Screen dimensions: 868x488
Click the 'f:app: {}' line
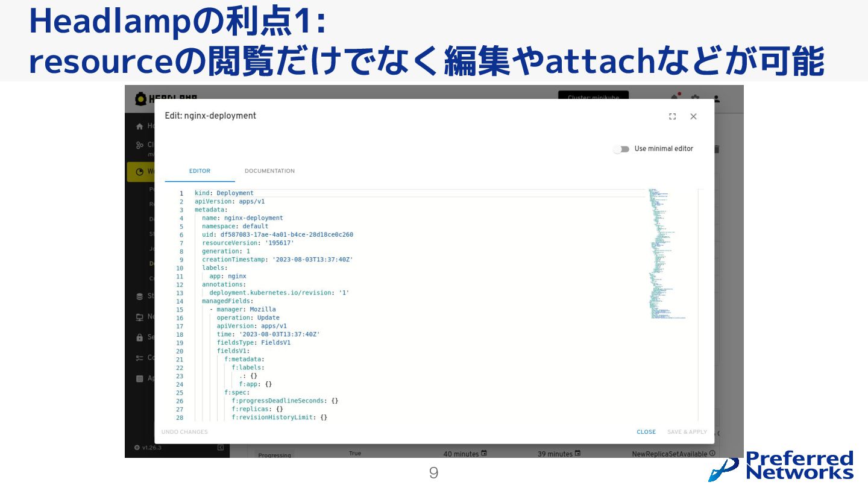click(256, 384)
